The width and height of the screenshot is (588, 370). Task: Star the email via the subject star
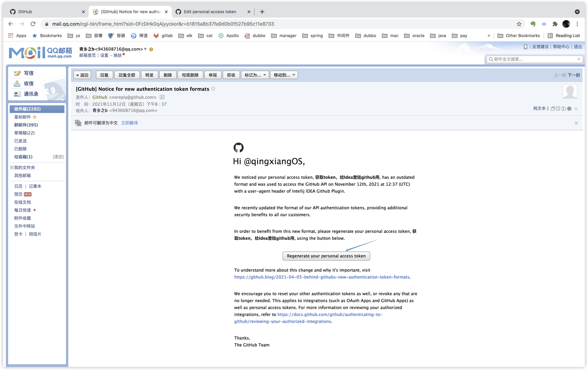(x=213, y=89)
